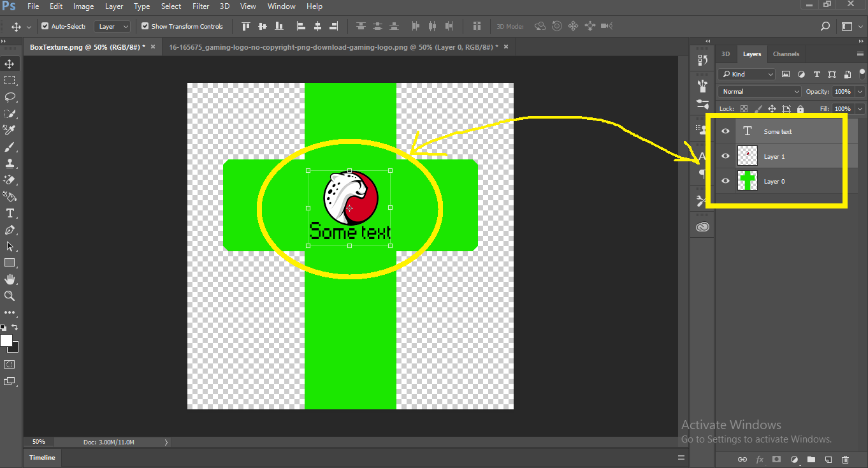Add a layer mask
868x468 pixels.
tap(777, 459)
